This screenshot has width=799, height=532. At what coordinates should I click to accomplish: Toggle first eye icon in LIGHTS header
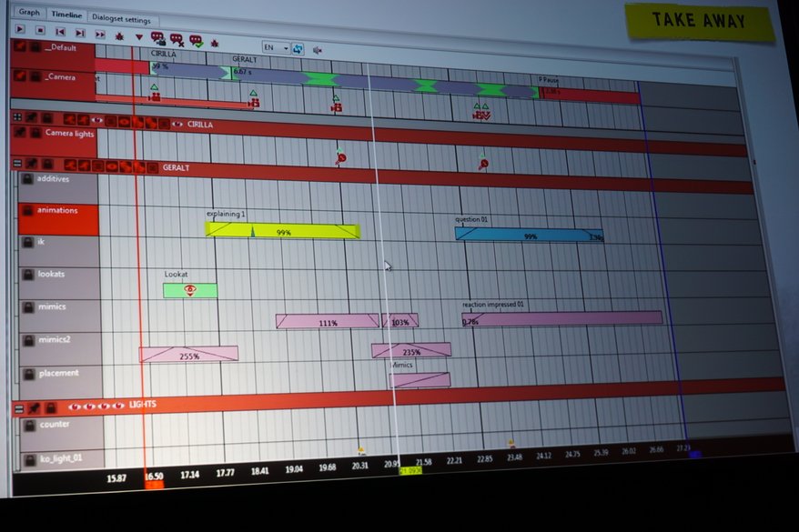[75, 407]
